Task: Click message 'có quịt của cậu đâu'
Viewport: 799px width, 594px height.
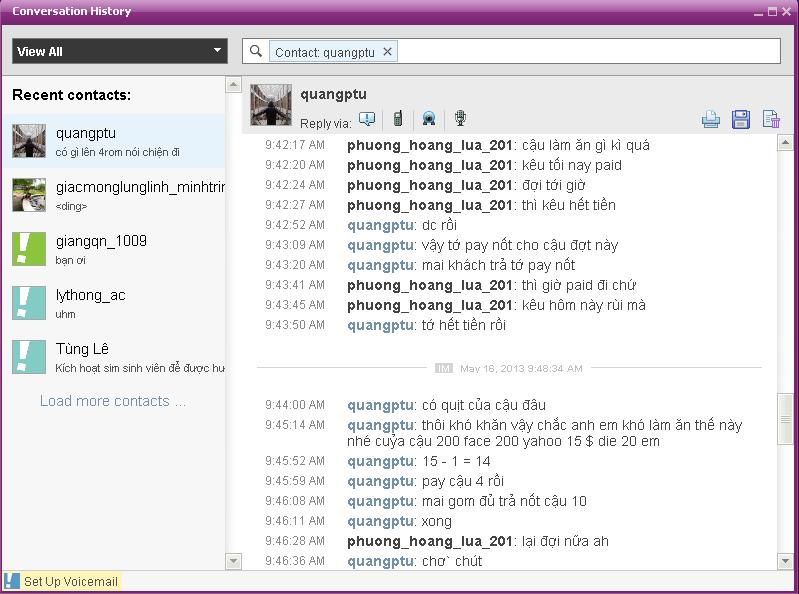Action: [484, 405]
